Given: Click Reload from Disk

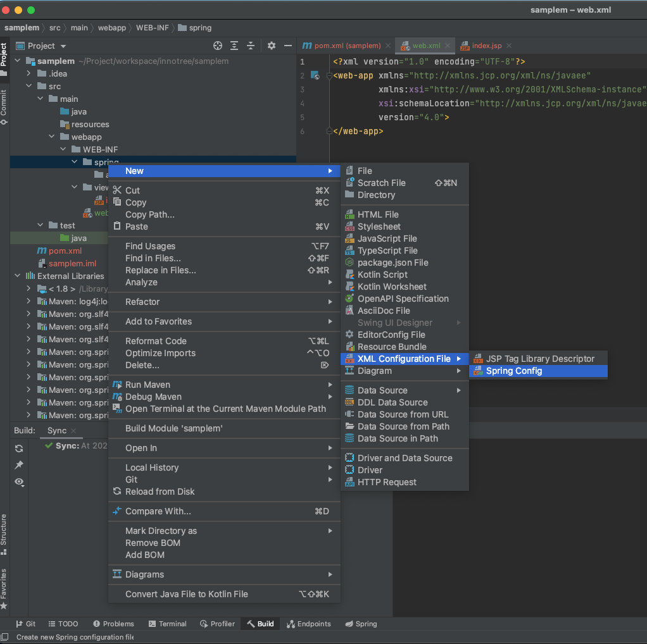Looking at the screenshot, I should pos(224,492).
